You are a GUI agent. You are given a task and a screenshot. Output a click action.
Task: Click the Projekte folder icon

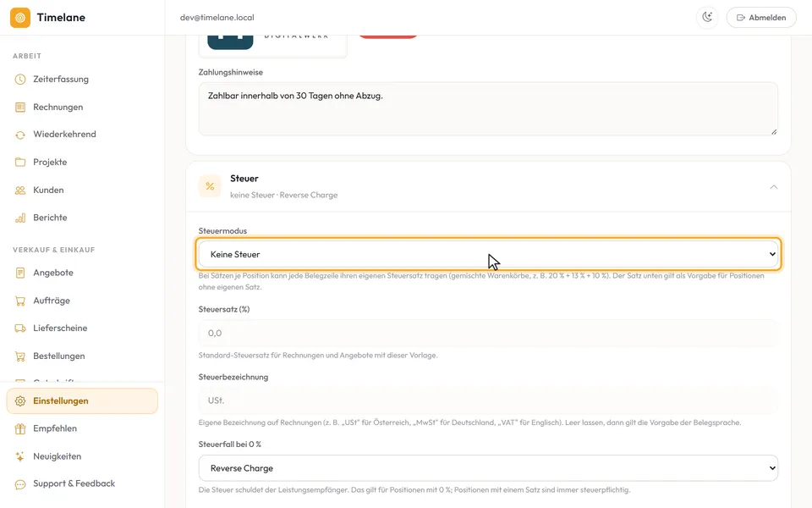[x=20, y=163]
